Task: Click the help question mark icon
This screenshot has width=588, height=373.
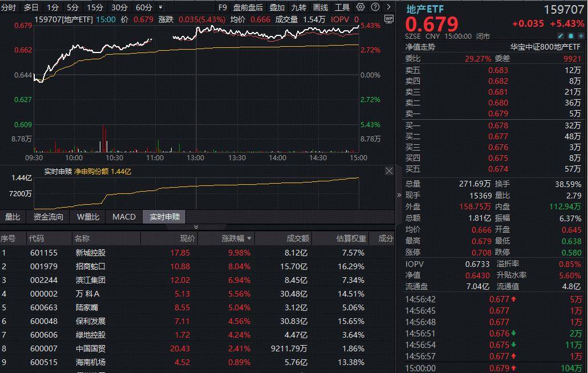Action: pos(374,7)
